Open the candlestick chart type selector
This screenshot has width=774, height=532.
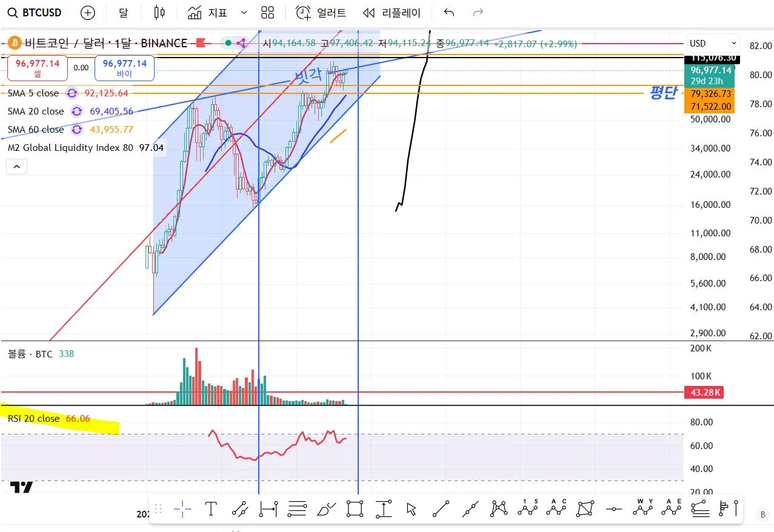tap(159, 12)
